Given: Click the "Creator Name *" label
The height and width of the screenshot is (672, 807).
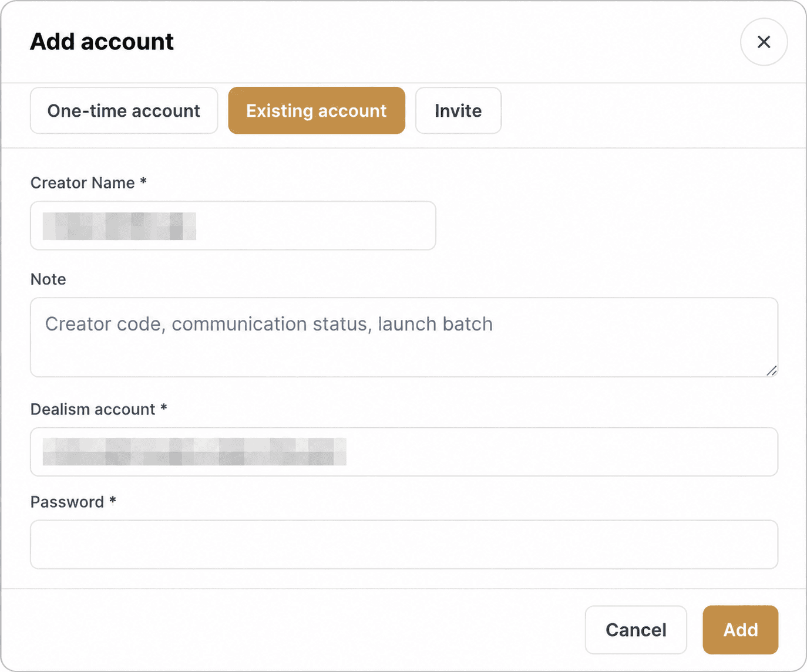Looking at the screenshot, I should pyautogui.click(x=89, y=183).
